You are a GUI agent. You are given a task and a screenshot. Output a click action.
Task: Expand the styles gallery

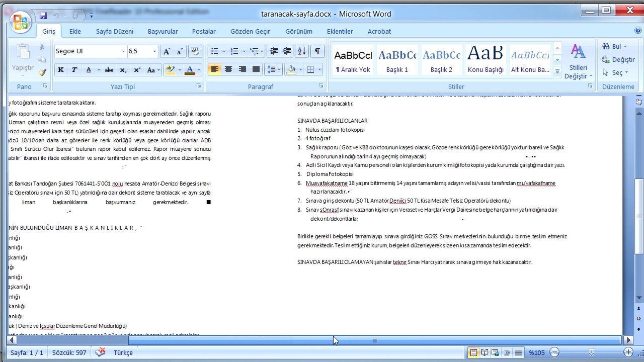coord(557,72)
